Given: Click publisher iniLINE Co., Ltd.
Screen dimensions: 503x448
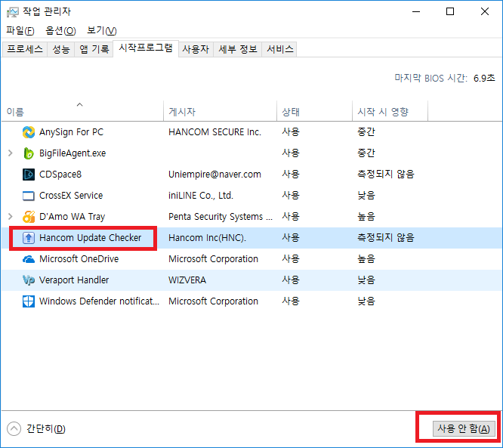Looking at the screenshot, I should click(201, 196).
